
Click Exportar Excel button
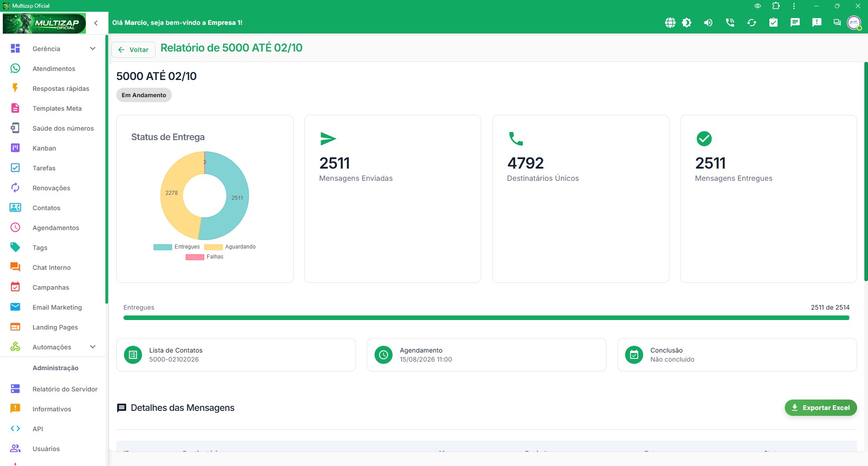(x=821, y=408)
